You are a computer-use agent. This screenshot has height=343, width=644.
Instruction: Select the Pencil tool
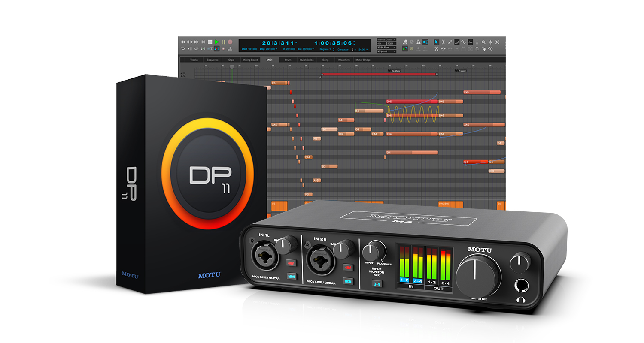click(450, 42)
